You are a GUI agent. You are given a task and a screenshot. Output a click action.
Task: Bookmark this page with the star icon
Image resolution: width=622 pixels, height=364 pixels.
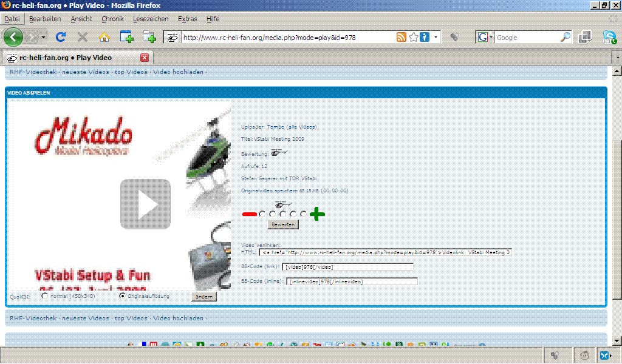[413, 37]
